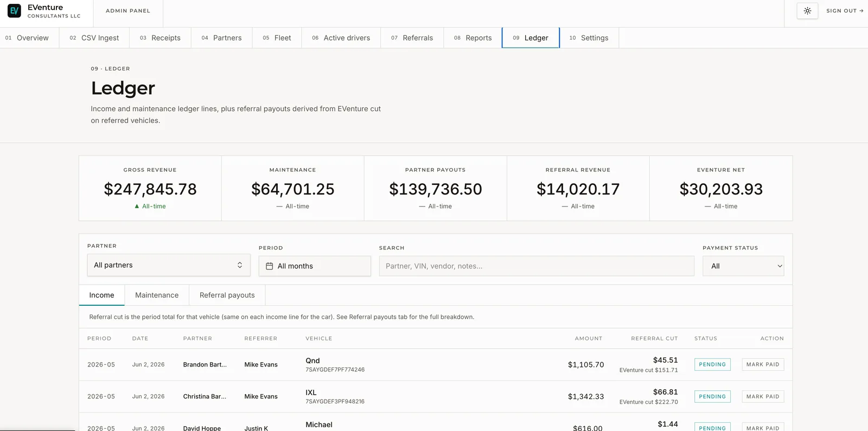
Task: Switch to the Receipts tab
Action: point(160,38)
